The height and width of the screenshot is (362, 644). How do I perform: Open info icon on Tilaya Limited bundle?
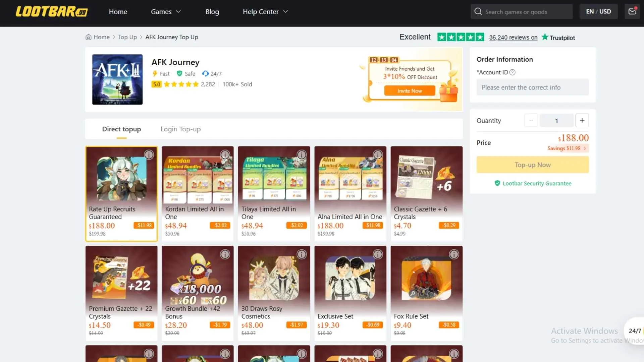tap(302, 155)
